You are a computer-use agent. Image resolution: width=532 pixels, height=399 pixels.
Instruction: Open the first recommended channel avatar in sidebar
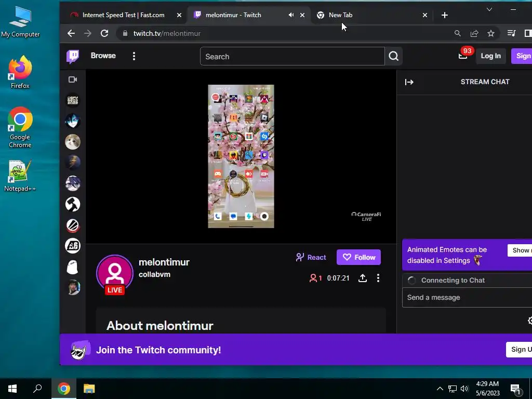[73, 100]
